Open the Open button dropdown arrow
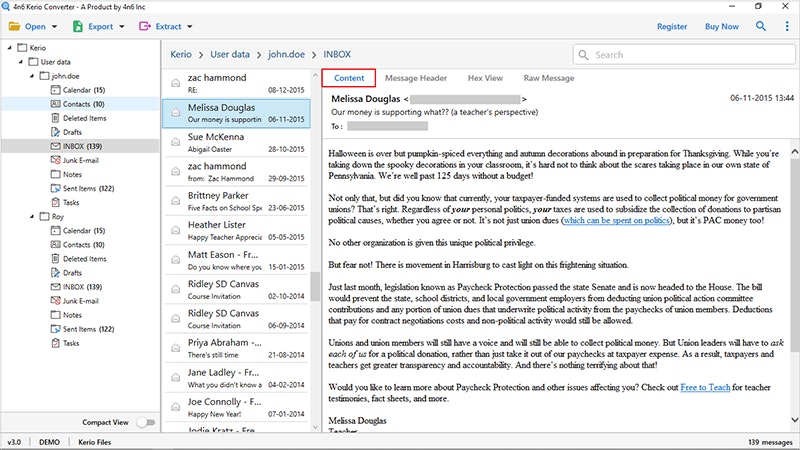The image size is (800, 450). (x=55, y=27)
